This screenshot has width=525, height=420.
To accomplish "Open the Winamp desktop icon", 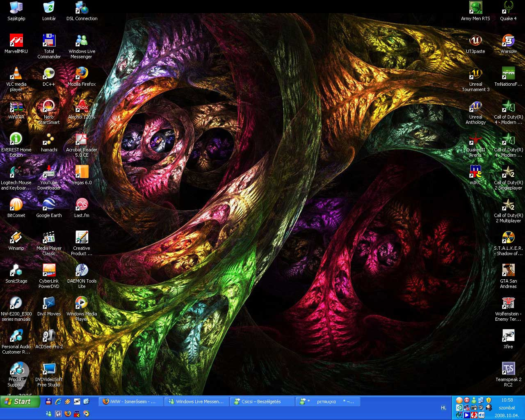I will click(16, 241).
